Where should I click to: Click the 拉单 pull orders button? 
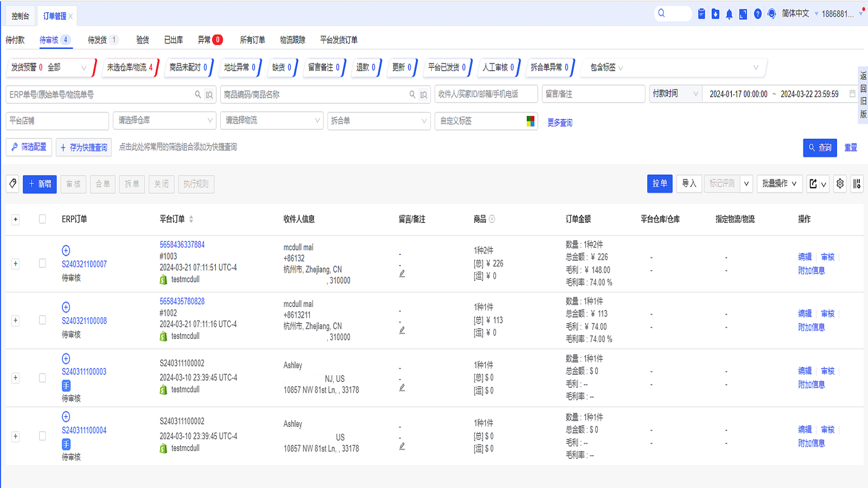(660, 184)
